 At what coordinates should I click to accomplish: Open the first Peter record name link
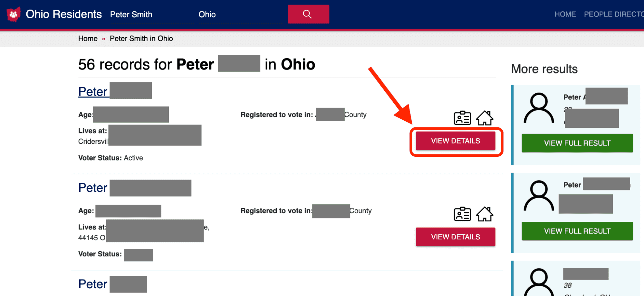[x=115, y=91]
